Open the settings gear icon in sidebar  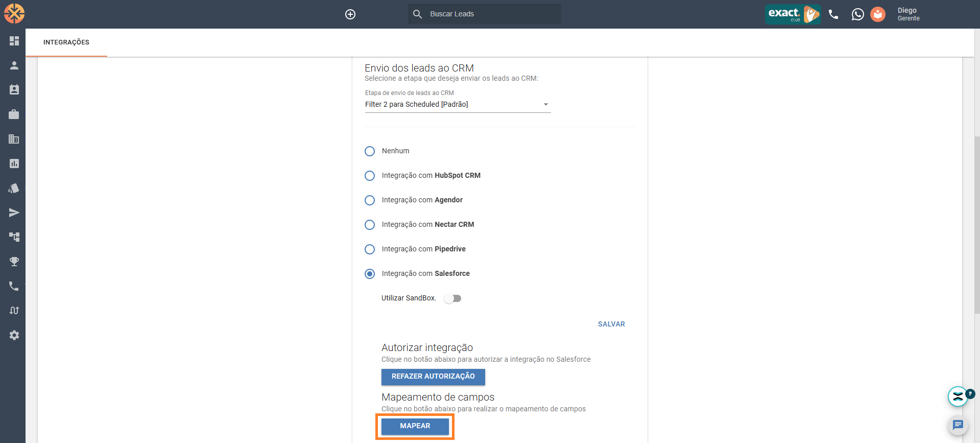tap(14, 335)
